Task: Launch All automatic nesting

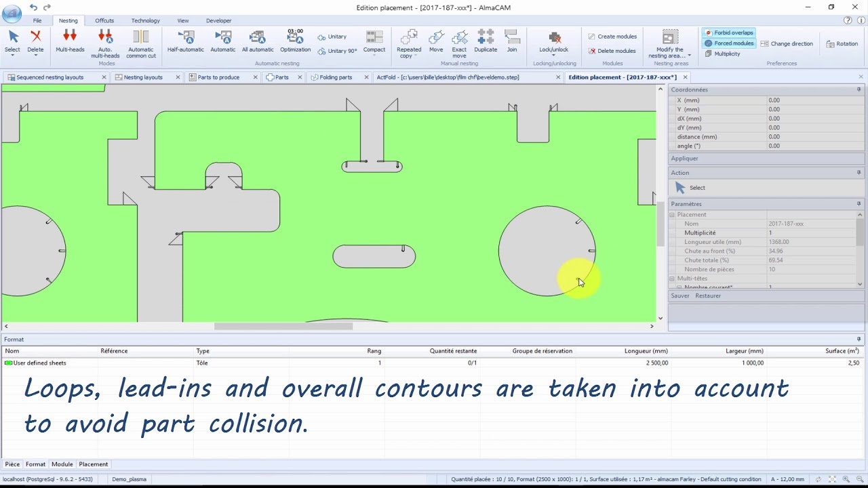Action: [258, 41]
